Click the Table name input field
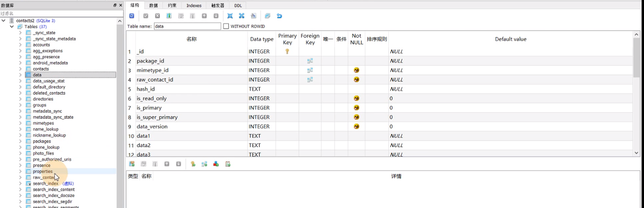 (187, 26)
